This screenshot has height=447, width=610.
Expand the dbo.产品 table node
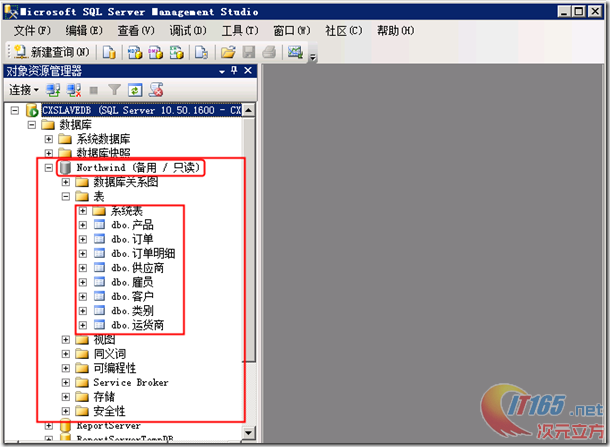click(83, 225)
